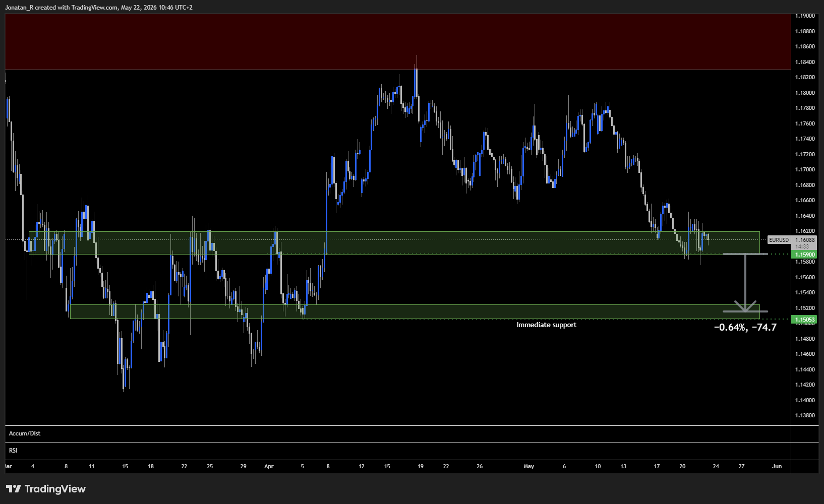Click the 1.19000 price axis label
Image resolution: width=824 pixels, height=504 pixels.
pos(805,16)
